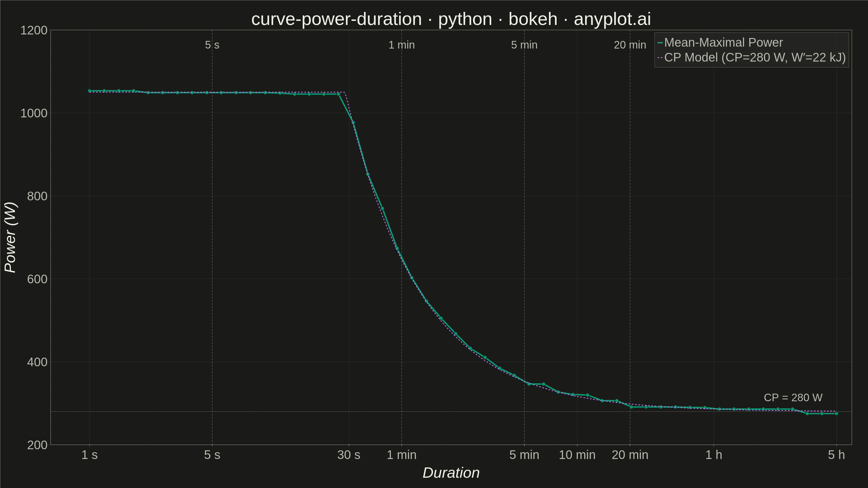868x488 pixels.
Task: Click the Power (W) axis title
Action: coord(10,237)
